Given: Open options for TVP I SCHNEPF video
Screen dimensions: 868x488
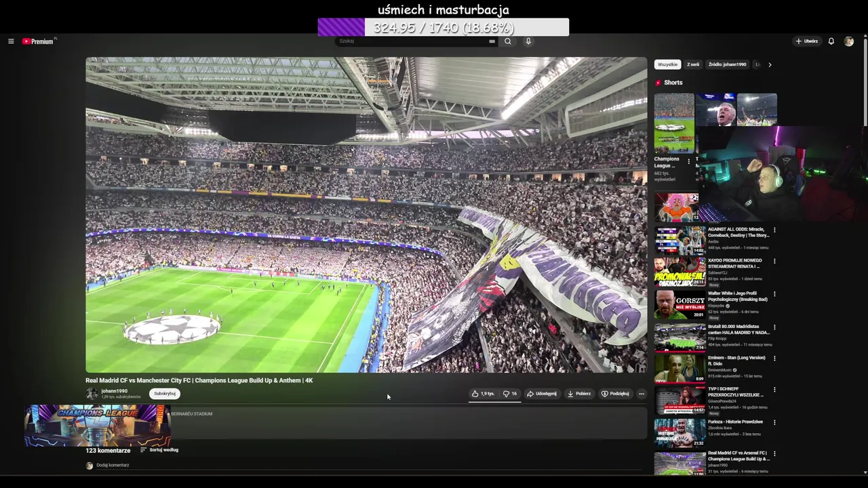Looking at the screenshot, I should tap(774, 390).
